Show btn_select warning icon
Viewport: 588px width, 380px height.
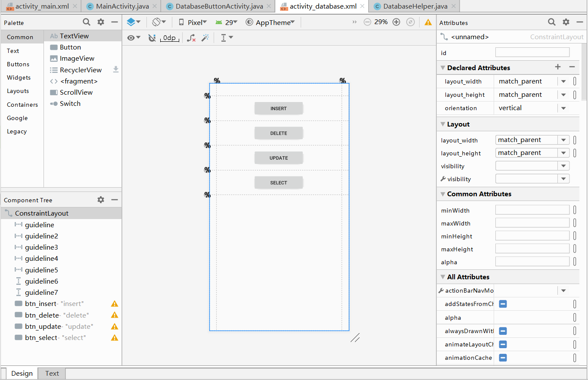(x=115, y=338)
